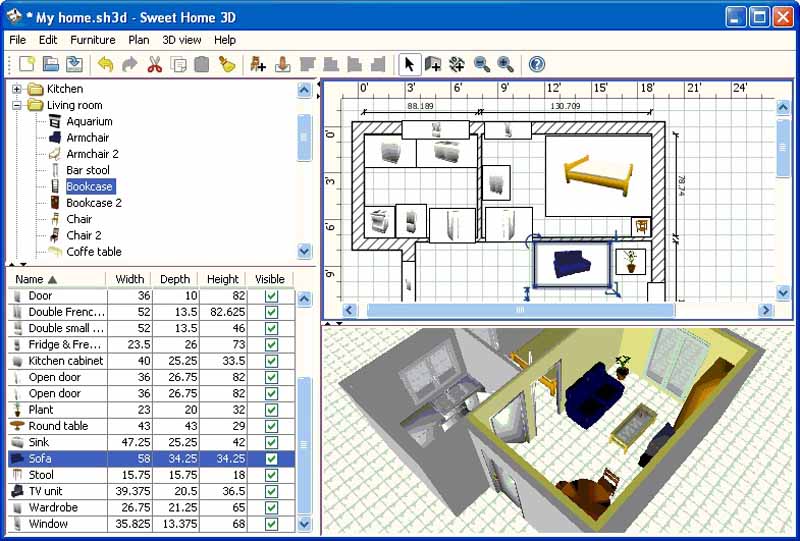Open a home file with the folder icon
This screenshot has width=800, height=541.
point(51,64)
